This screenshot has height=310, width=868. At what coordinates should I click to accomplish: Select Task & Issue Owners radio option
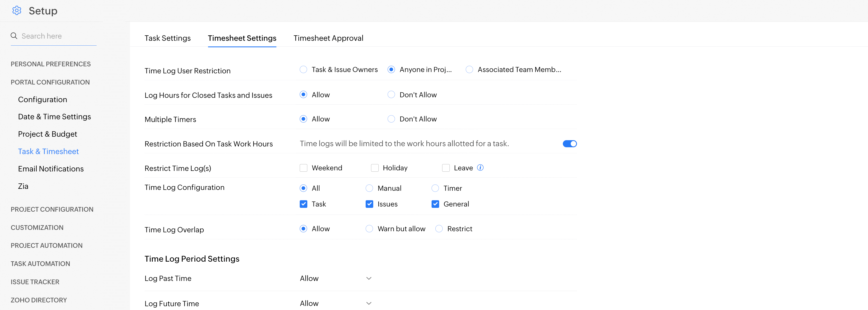[x=303, y=70]
